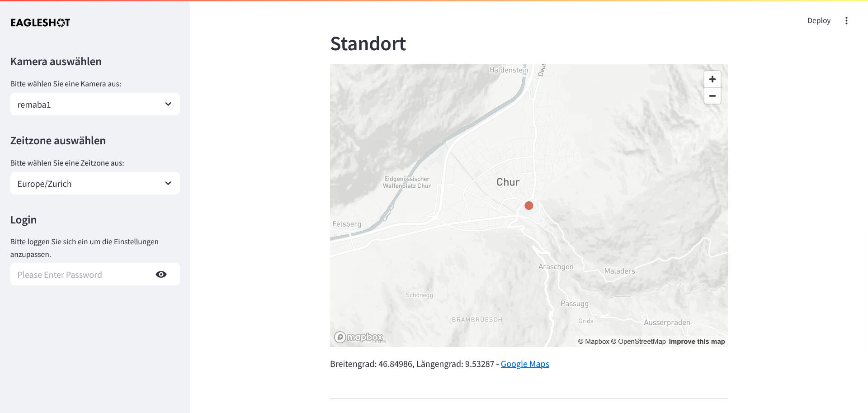The image size is (868, 413).
Task: Click the Mapbox logo on the map
Action: (x=359, y=337)
